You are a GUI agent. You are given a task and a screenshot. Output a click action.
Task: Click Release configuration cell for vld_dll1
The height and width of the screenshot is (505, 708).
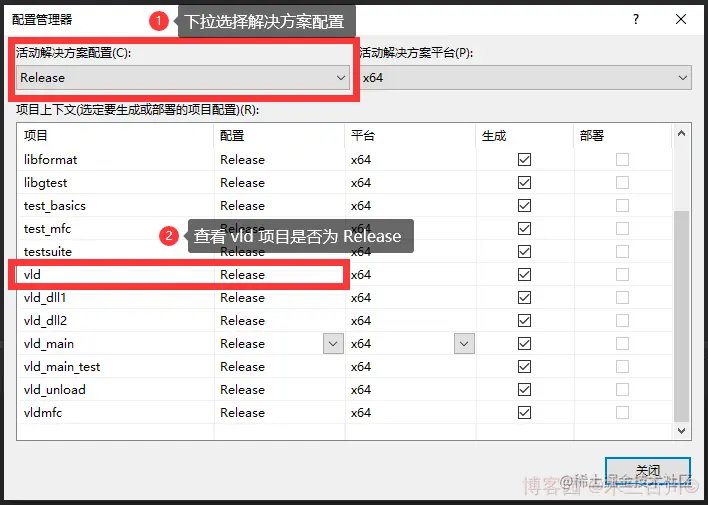pos(279,298)
